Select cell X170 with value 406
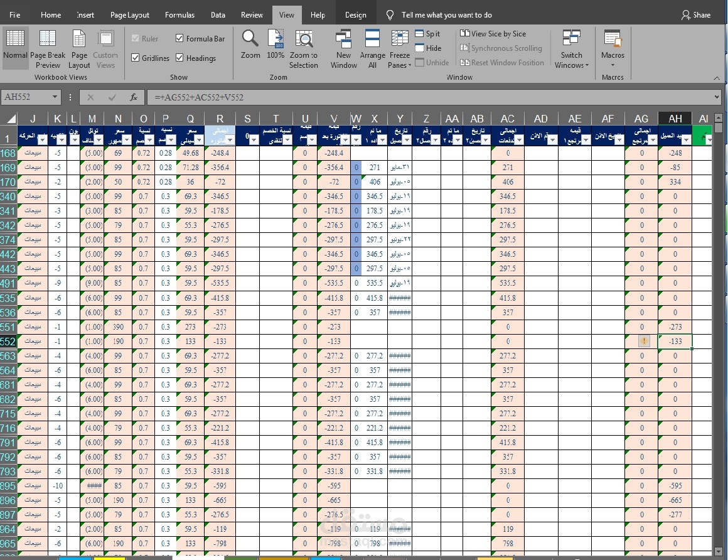Image resolution: width=728 pixels, height=560 pixels. point(375,182)
